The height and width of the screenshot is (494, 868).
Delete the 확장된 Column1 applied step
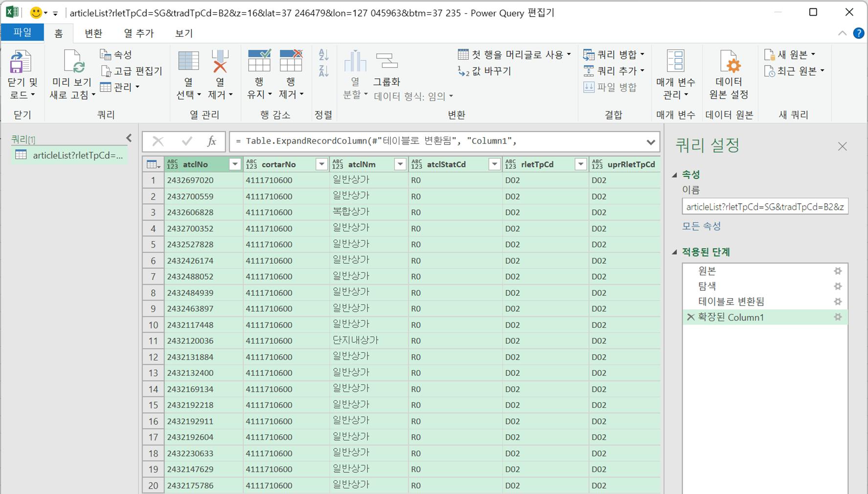pyautogui.click(x=690, y=317)
